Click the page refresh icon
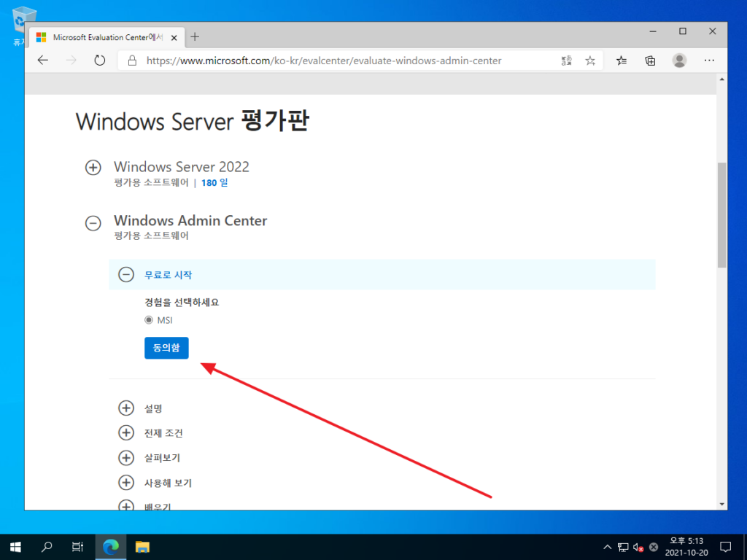The image size is (747, 560). click(x=100, y=61)
